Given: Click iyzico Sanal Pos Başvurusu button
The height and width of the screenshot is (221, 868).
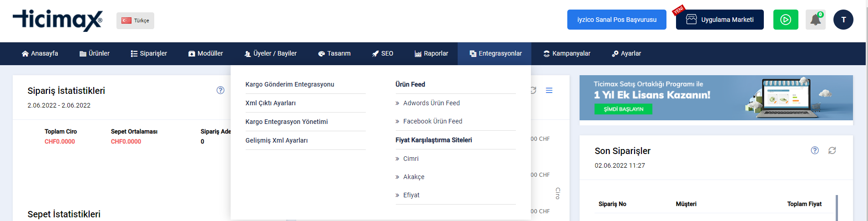Looking at the screenshot, I should tap(616, 20).
